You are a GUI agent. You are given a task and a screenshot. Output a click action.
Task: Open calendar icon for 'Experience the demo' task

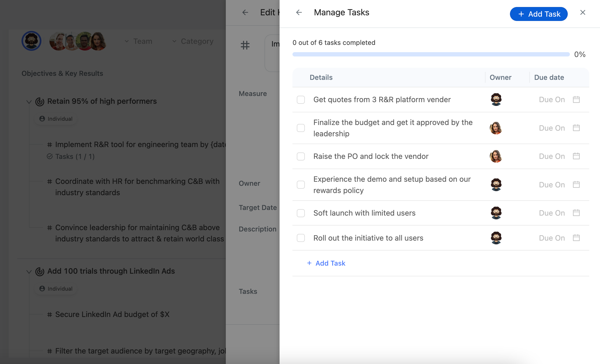click(x=576, y=184)
